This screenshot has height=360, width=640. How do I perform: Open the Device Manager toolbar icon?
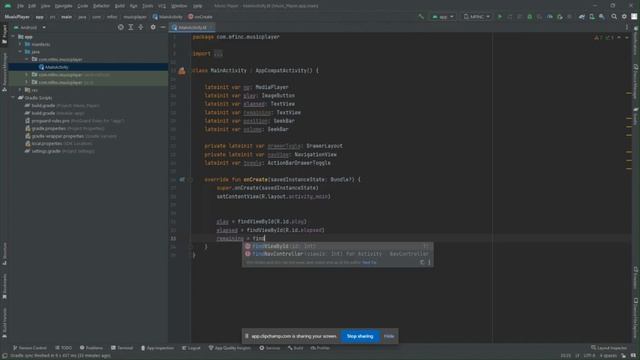click(592, 17)
